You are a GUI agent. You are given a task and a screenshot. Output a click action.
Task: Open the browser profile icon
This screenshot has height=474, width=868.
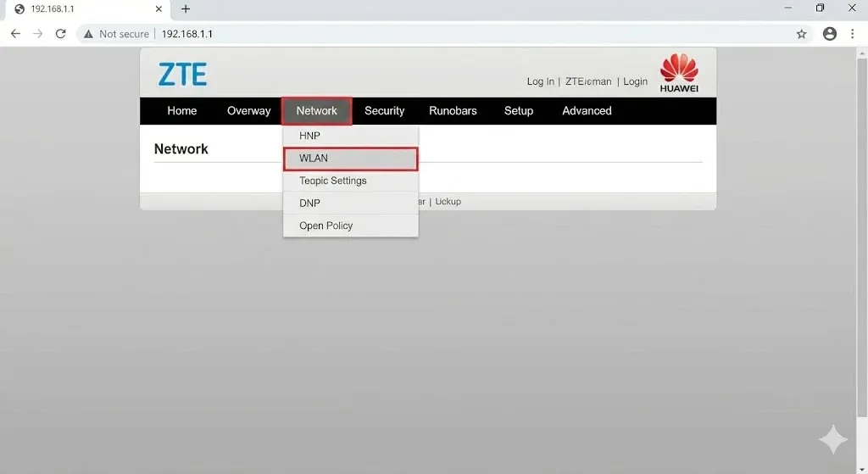point(829,34)
